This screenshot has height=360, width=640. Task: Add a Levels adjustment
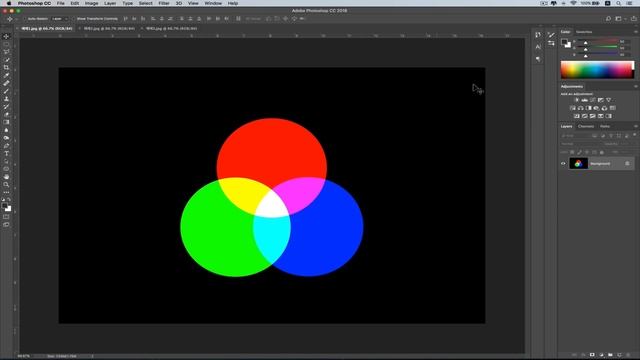coord(584,100)
